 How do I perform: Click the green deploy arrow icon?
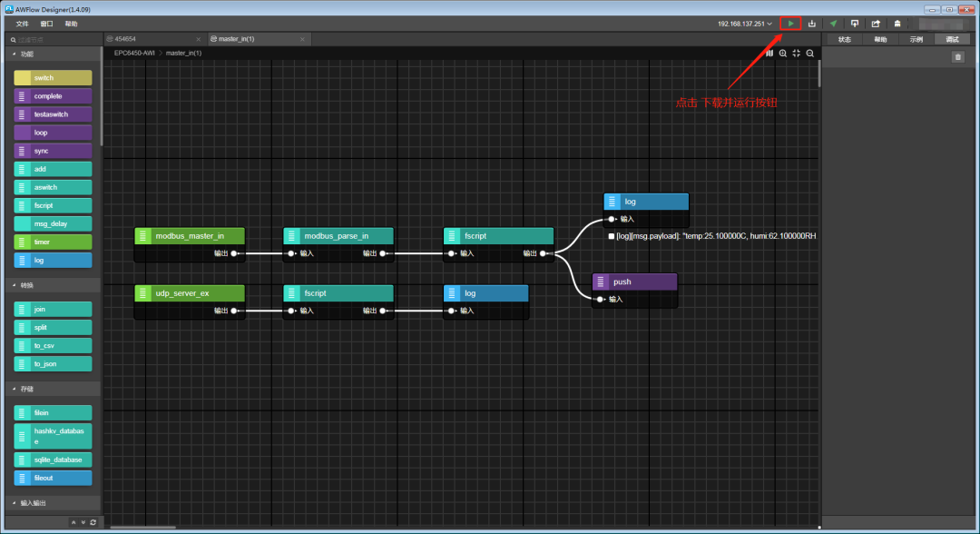[833, 24]
